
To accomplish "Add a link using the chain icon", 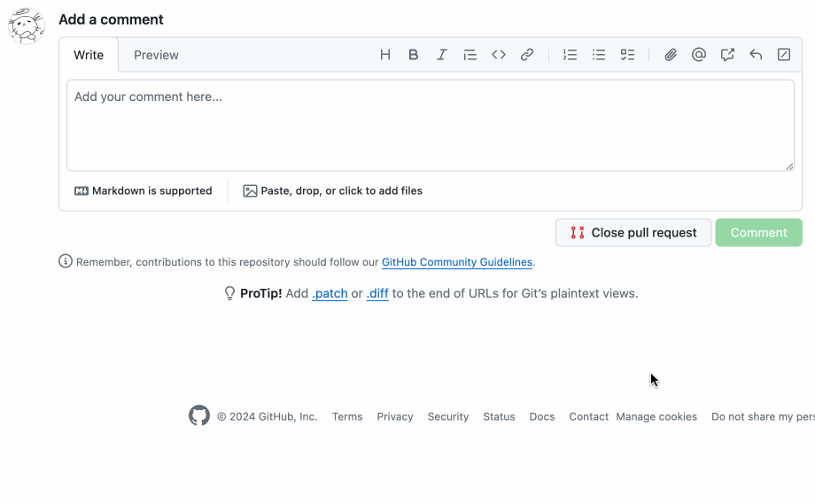I will [x=527, y=55].
